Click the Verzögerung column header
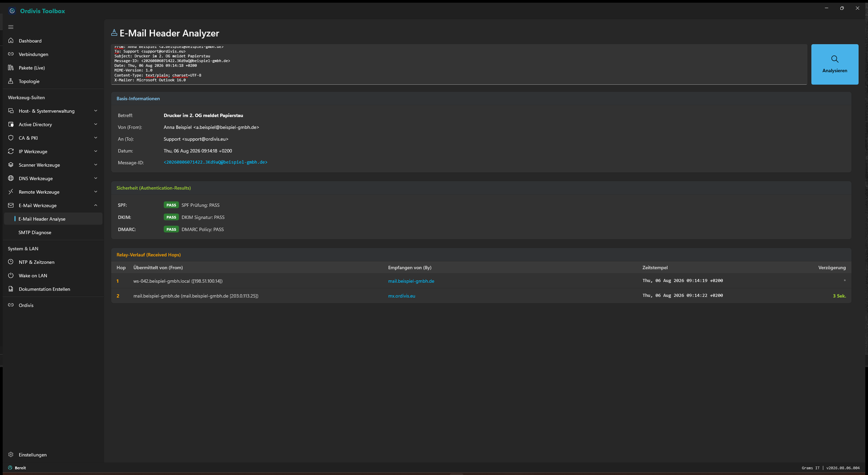The height and width of the screenshot is (475, 868). pos(832,268)
